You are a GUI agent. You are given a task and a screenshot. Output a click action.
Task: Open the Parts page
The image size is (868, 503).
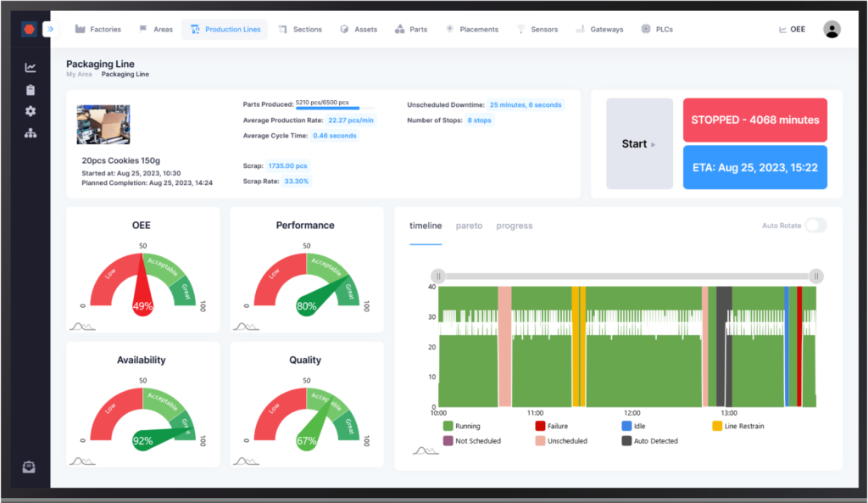coord(411,30)
